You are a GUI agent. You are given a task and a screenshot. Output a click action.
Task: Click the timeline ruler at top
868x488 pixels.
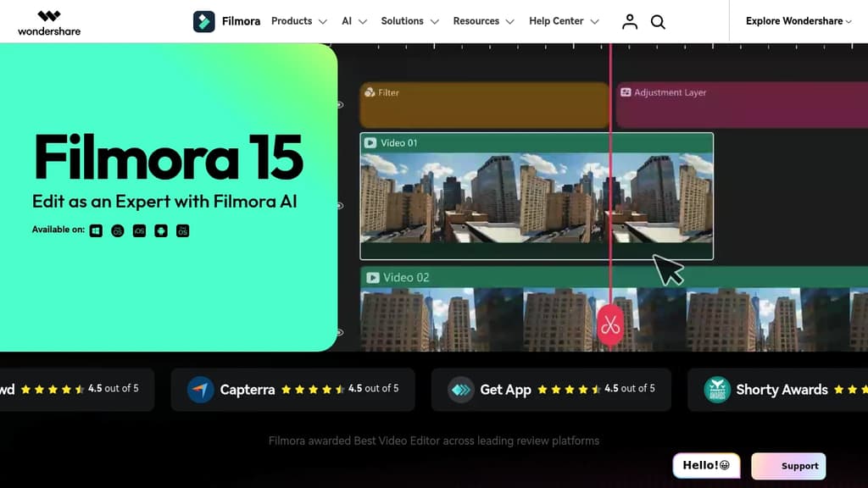pyautogui.click(x=601, y=47)
